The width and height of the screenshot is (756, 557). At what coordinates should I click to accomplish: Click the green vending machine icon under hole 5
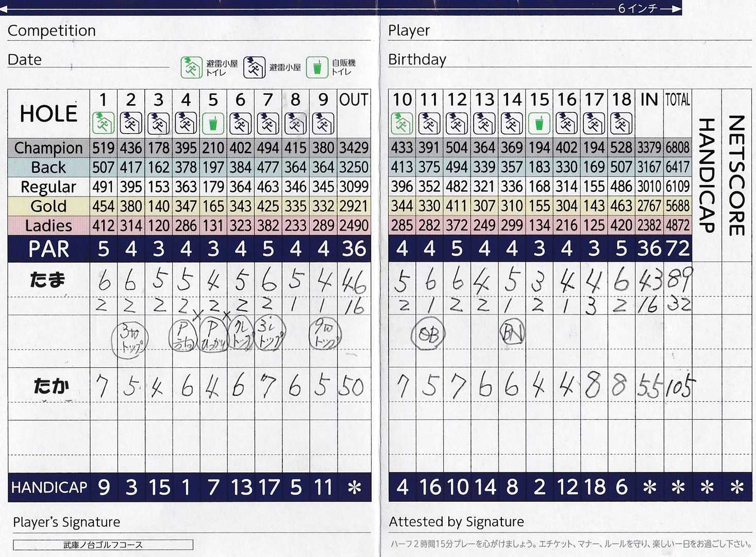pyautogui.click(x=213, y=123)
